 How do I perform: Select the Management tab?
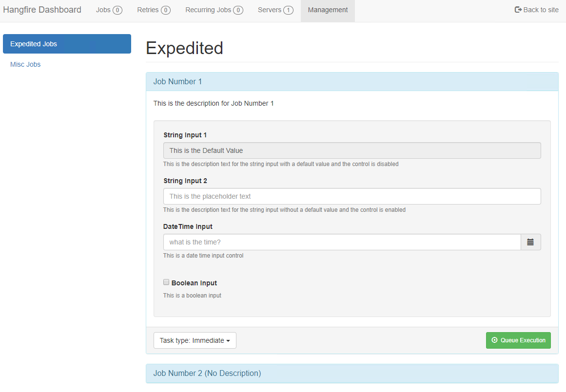[328, 10]
